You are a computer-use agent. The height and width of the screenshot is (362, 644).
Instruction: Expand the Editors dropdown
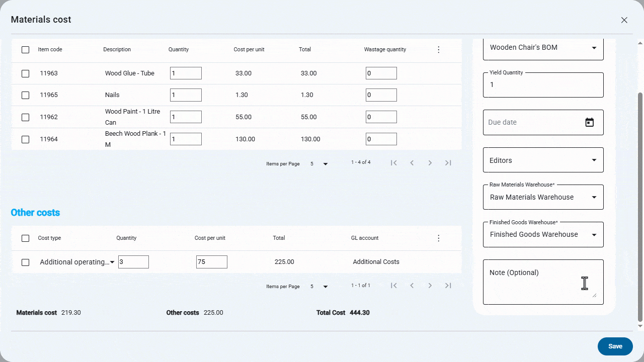[543, 160]
